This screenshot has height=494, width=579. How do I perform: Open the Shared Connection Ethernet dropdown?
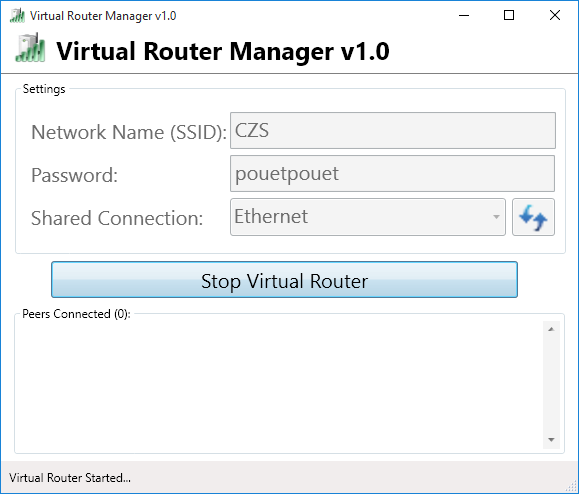point(368,217)
